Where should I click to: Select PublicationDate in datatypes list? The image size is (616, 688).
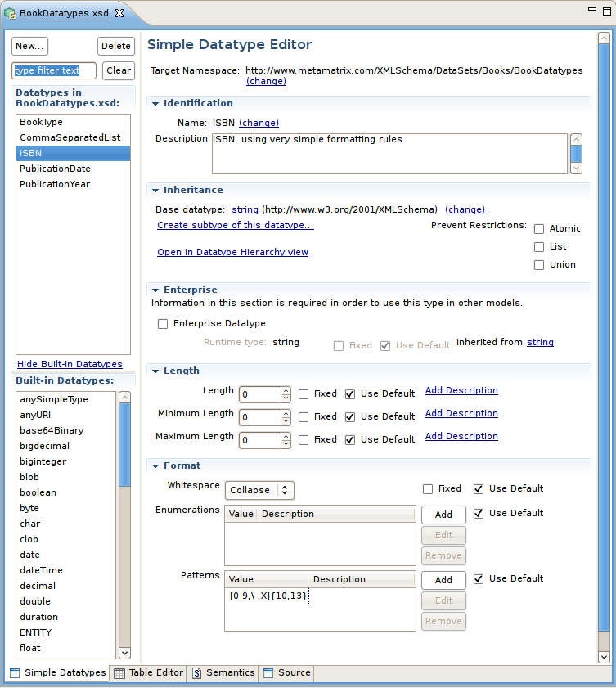pos(73,169)
